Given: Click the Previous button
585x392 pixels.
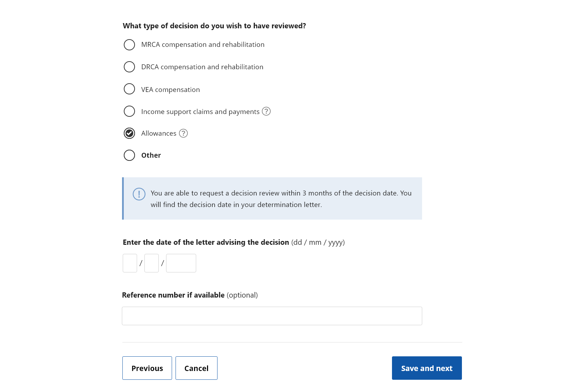Looking at the screenshot, I should [147, 368].
